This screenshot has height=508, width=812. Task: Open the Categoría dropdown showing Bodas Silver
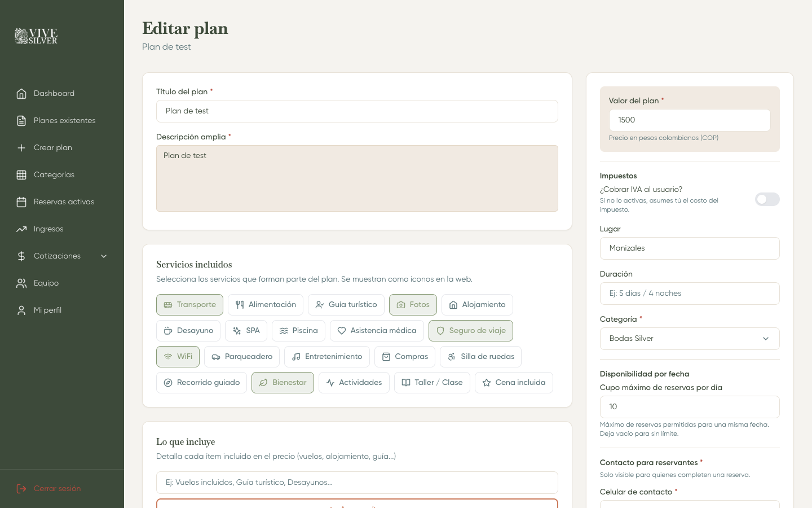pos(690,338)
